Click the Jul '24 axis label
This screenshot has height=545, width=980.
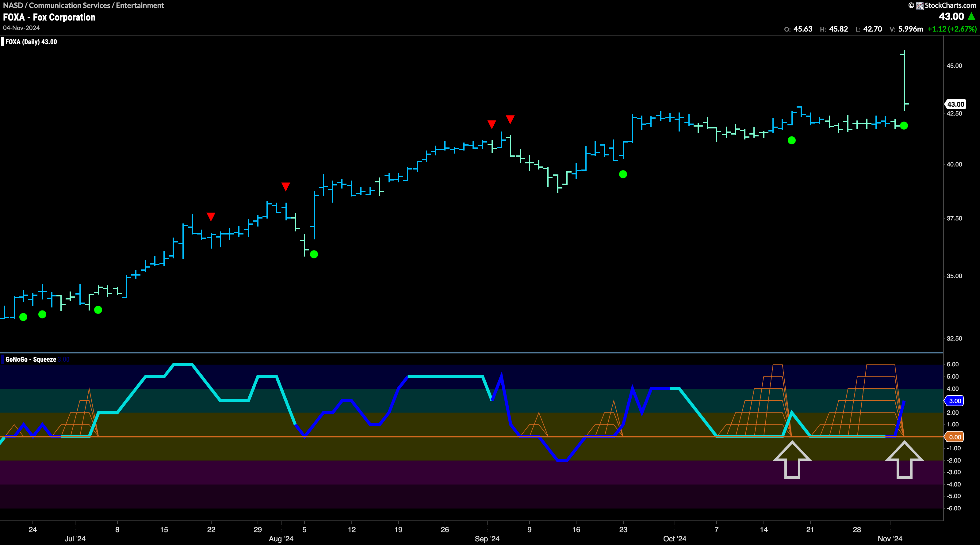click(75, 539)
